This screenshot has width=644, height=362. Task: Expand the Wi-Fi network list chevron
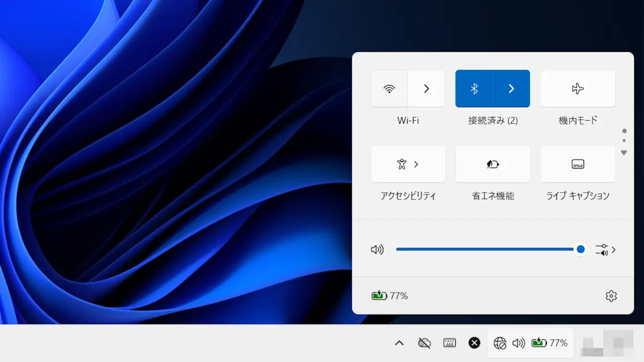[x=426, y=88]
